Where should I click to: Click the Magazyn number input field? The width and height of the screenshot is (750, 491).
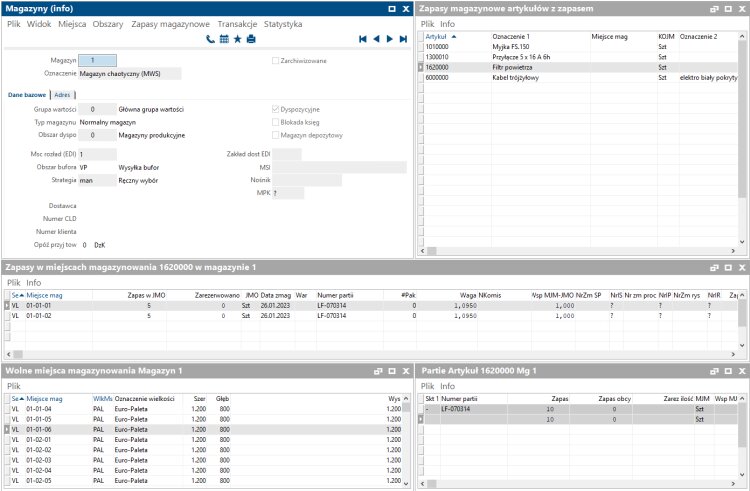click(97, 61)
